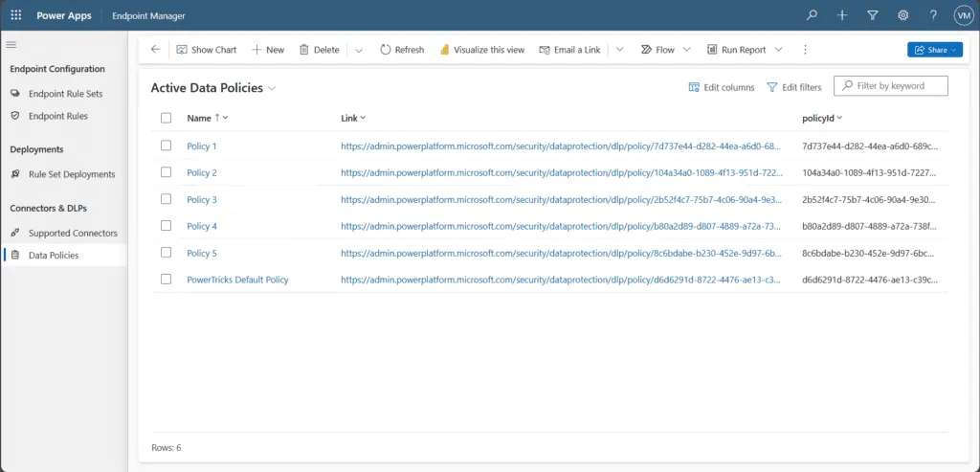980x472 pixels.
Task: Click the Endpoint Manager app name
Action: click(148, 16)
